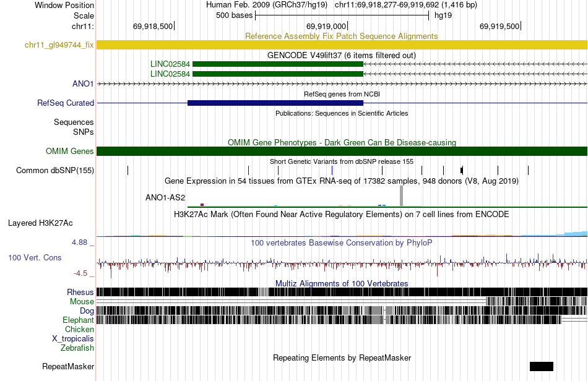Click the H3K27Ac Mark track title
Viewport: 588px width, 381px height.
pos(342,214)
